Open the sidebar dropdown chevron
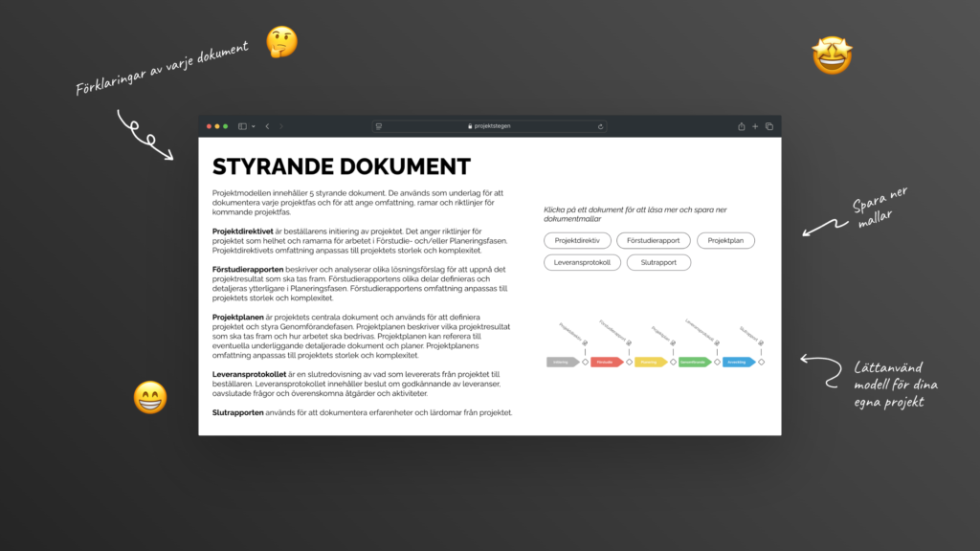This screenshot has width=980, height=551. point(251,126)
